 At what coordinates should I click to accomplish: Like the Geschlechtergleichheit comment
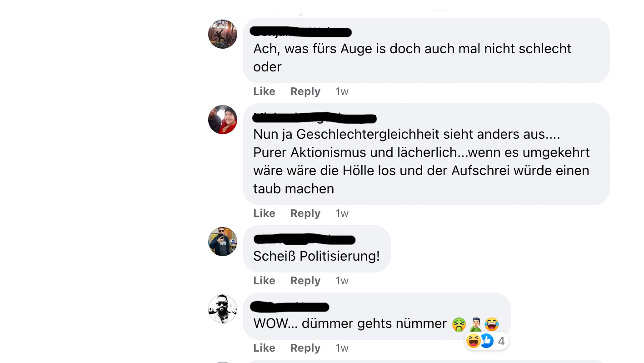click(264, 213)
